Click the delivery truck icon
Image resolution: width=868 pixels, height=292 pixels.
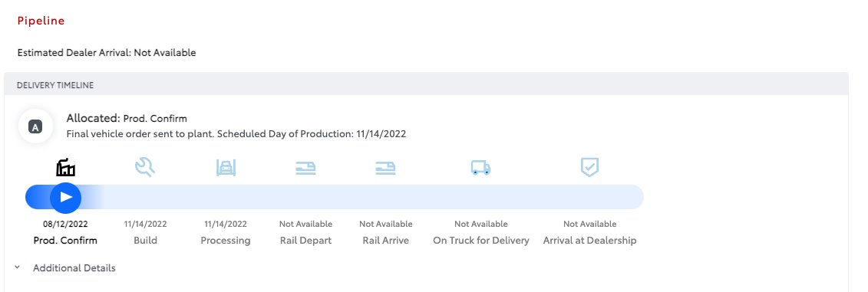tap(480, 168)
